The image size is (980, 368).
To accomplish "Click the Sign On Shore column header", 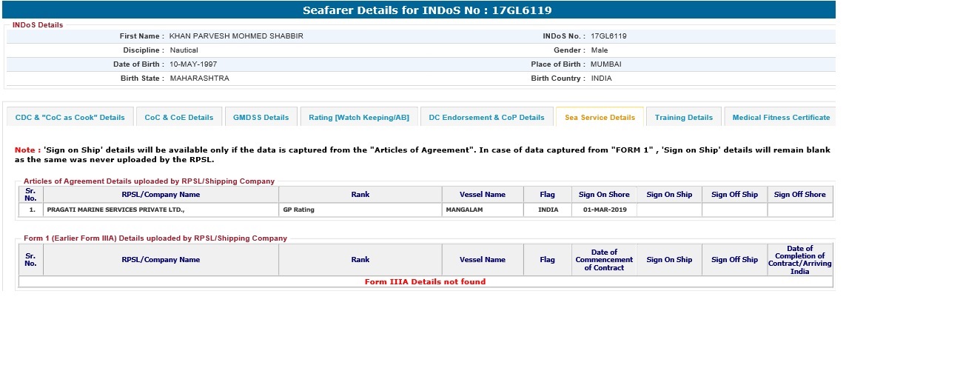I will point(604,195).
